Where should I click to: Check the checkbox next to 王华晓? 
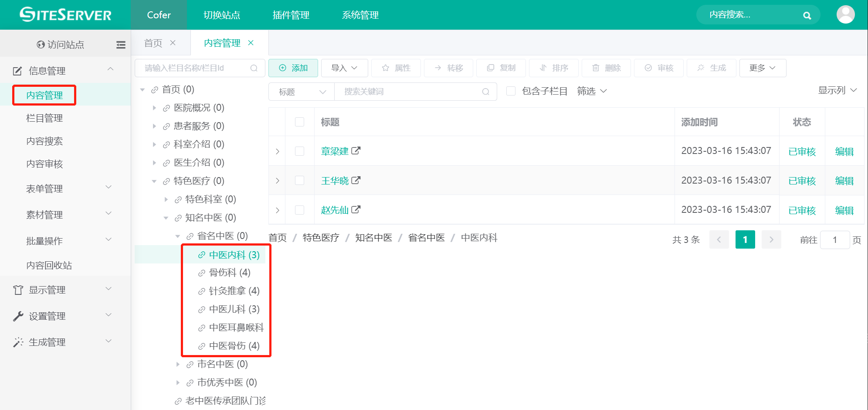tap(299, 180)
